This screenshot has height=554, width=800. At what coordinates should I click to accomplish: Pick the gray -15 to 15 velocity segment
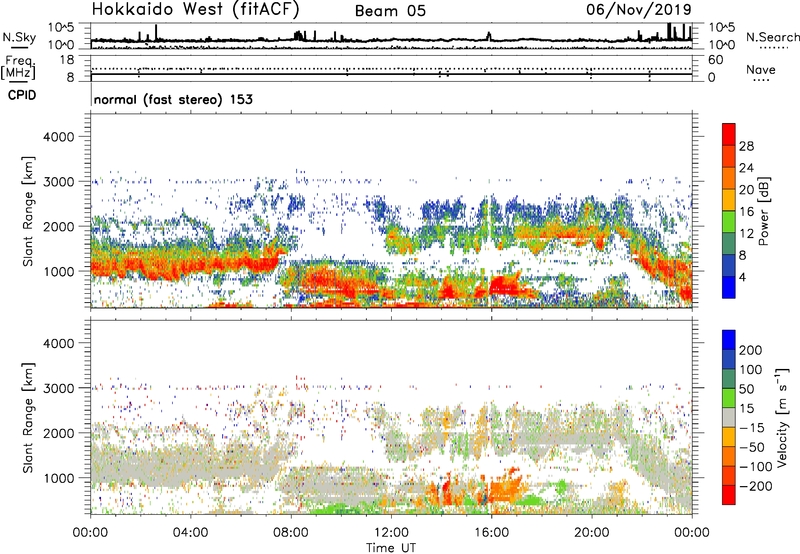click(729, 417)
